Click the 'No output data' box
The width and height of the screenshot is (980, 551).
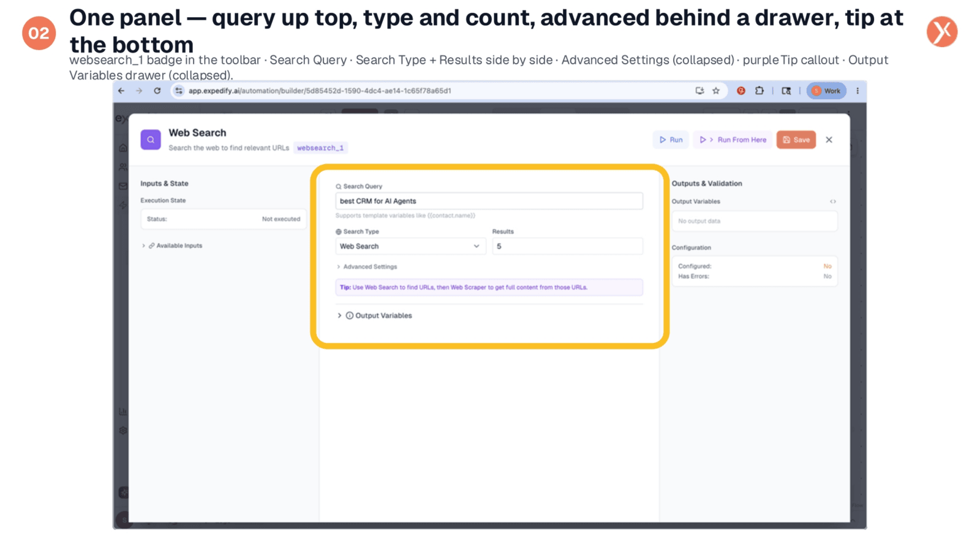click(754, 221)
